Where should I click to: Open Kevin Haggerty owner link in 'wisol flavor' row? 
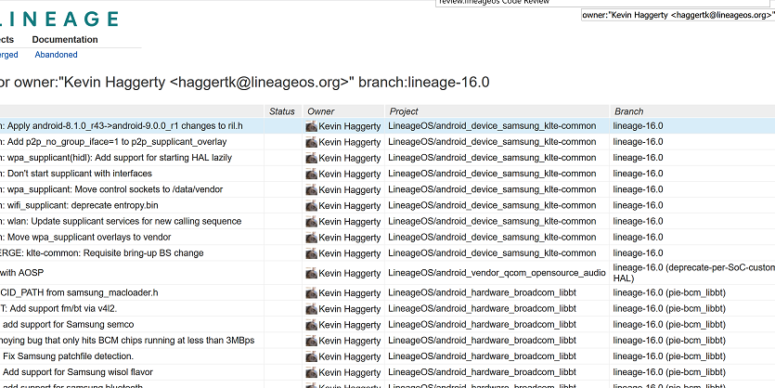pos(349,373)
